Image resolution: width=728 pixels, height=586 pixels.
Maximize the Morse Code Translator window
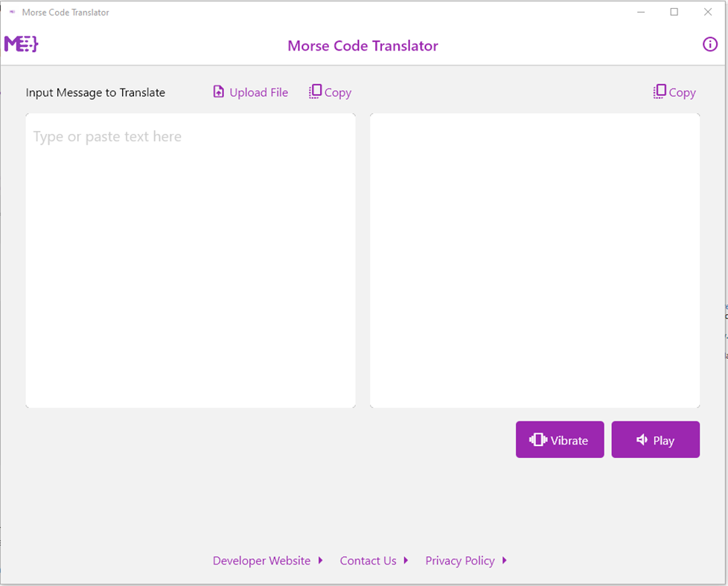coord(674,12)
